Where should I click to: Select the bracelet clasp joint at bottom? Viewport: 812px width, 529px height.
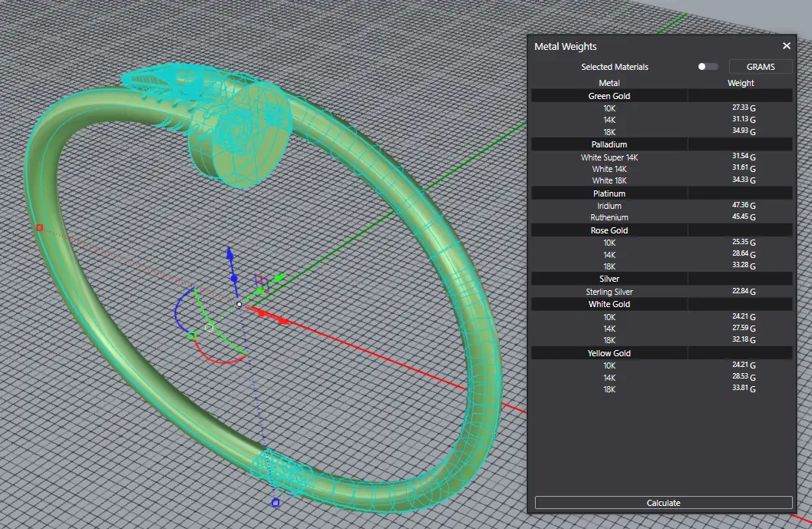[x=282, y=471]
